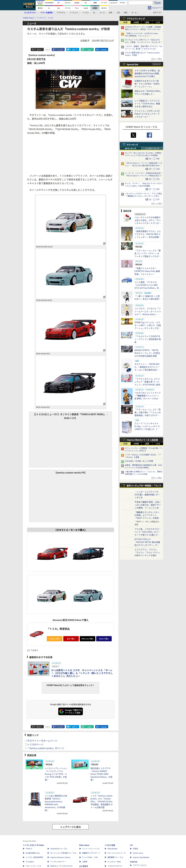
Task: Share on Facebook with シェア button under the headline
Action: (x=58, y=49)
